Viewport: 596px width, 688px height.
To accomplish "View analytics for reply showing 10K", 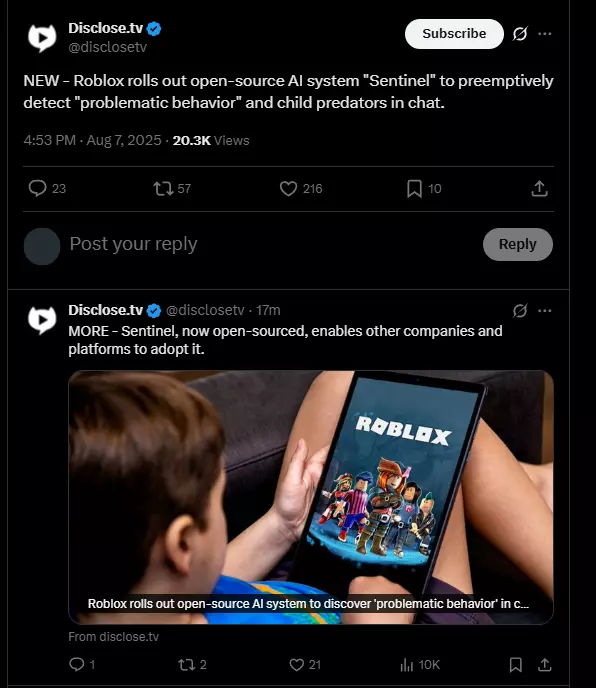I will (x=406, y=665).
